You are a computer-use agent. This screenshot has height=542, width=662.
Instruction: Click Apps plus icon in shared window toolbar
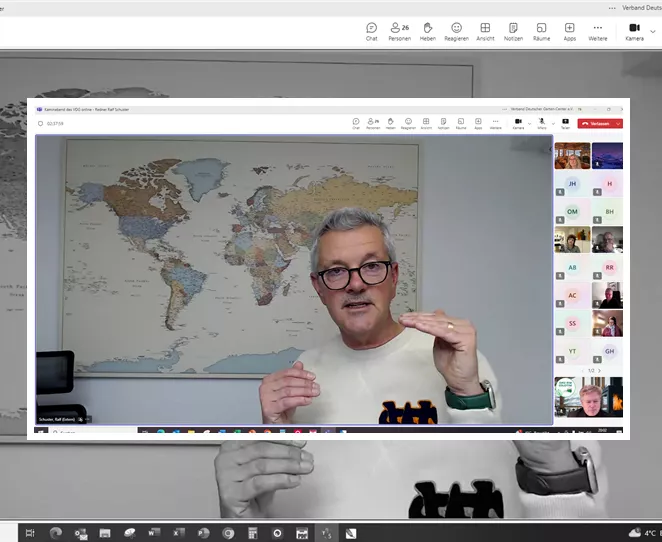point(478,123)
